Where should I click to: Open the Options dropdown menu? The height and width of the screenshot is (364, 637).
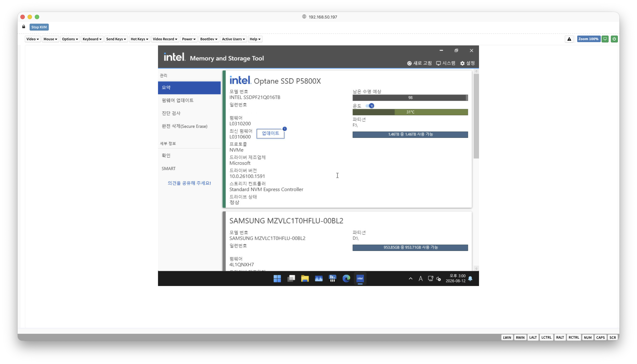(x=70, y=39)
